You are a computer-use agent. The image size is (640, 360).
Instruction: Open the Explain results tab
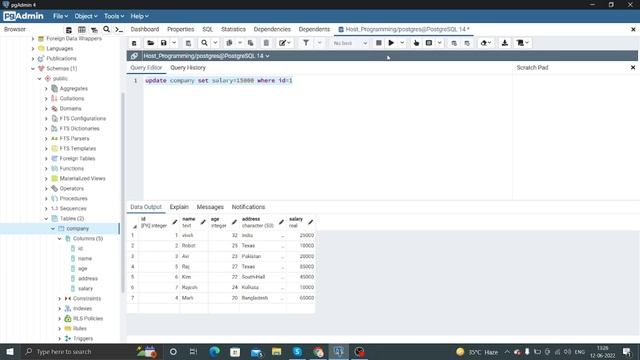pyautogui.click(x=179, y=207)
